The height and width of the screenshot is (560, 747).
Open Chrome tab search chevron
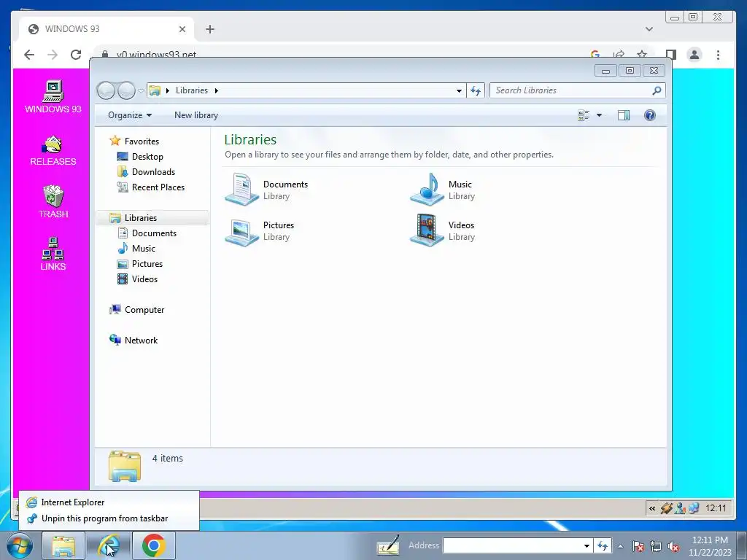pyautogui.click(x=649, y=29)
